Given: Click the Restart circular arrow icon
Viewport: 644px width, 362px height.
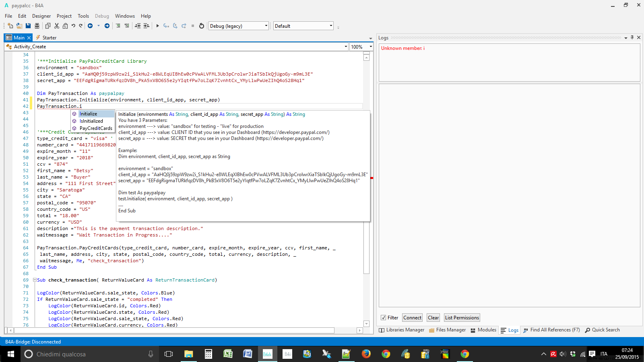Looking at the screenshot, I should (202, 26).
